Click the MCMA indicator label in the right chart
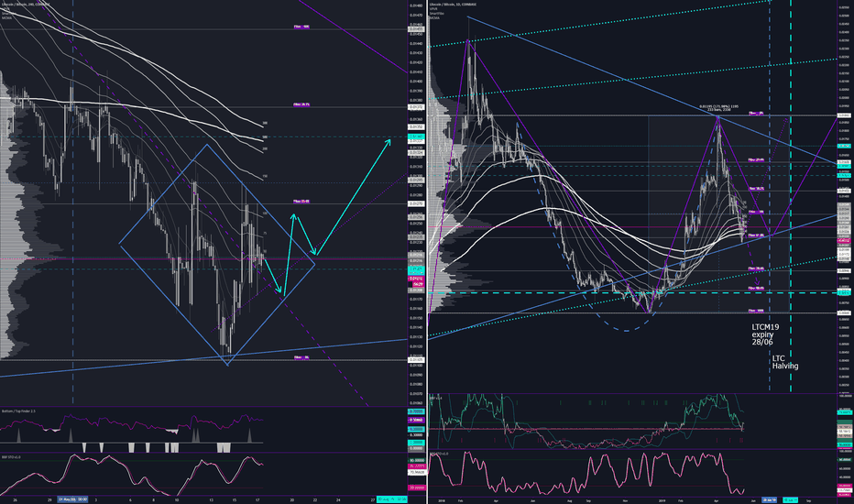The width and height of the screenshot is (854, 504). (434, 18)
